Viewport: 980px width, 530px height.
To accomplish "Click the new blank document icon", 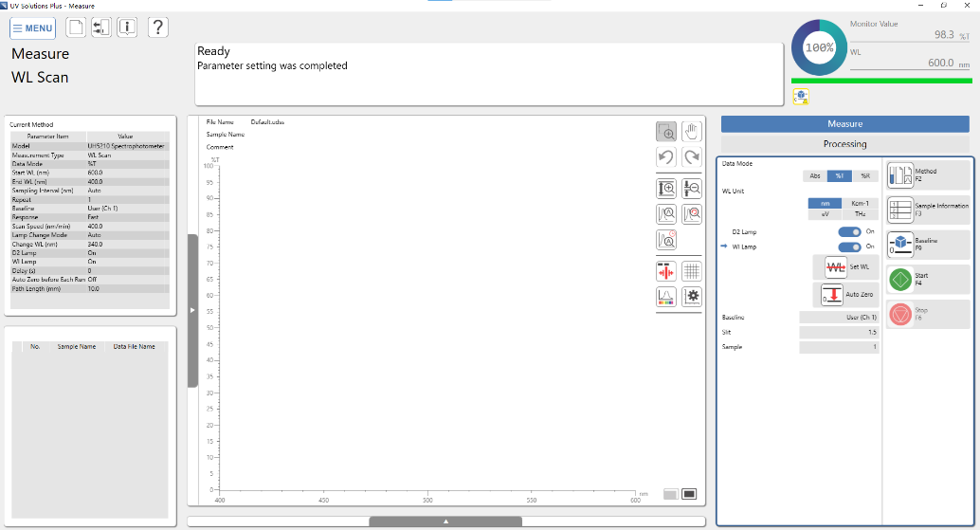I will click(76, 27).
